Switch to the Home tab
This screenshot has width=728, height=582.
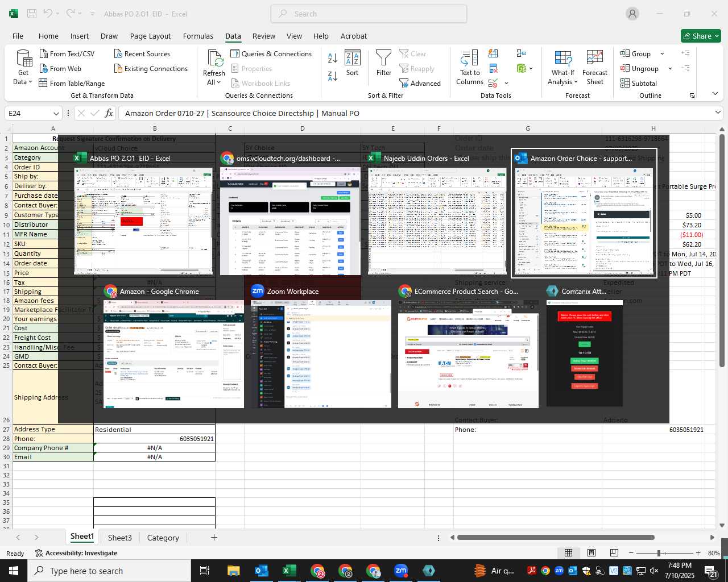pos(48,36)
